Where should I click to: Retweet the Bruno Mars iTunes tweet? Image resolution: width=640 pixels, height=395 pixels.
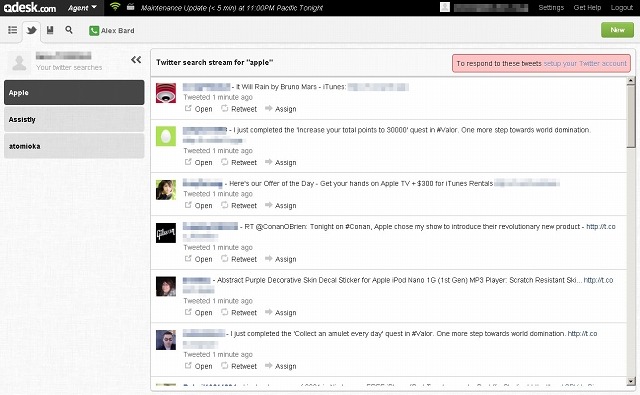point(239,109)
